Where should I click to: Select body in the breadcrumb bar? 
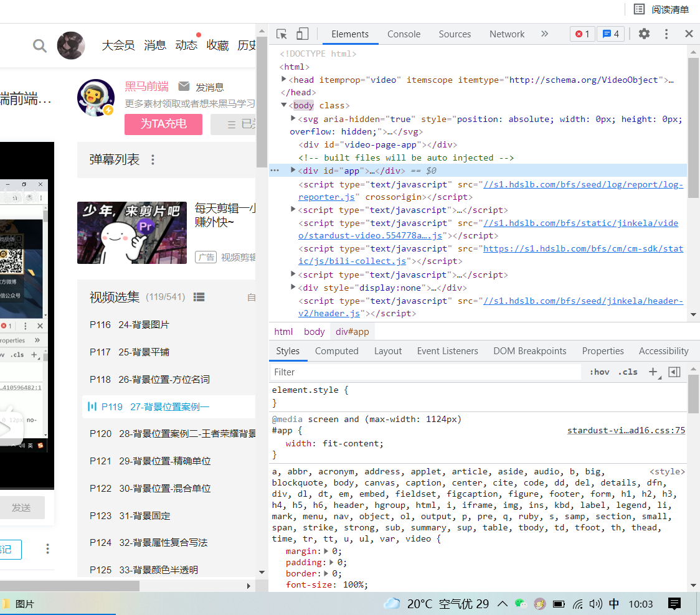(315, 332)
